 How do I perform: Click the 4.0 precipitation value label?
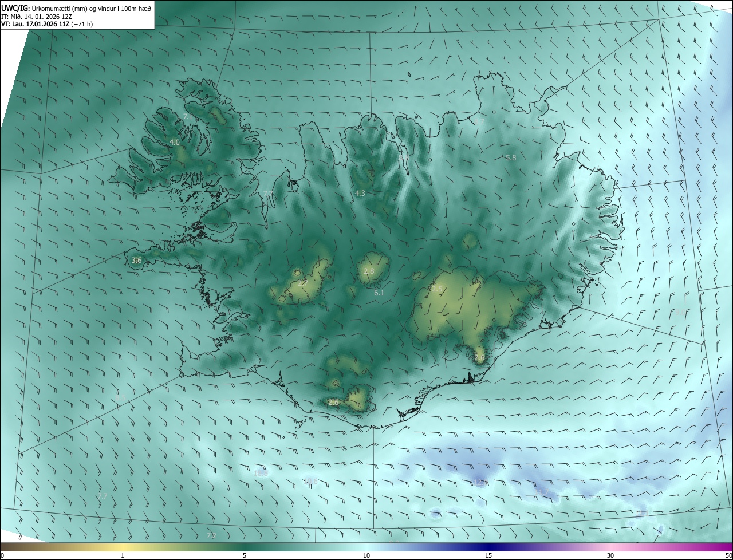(175, 142)
